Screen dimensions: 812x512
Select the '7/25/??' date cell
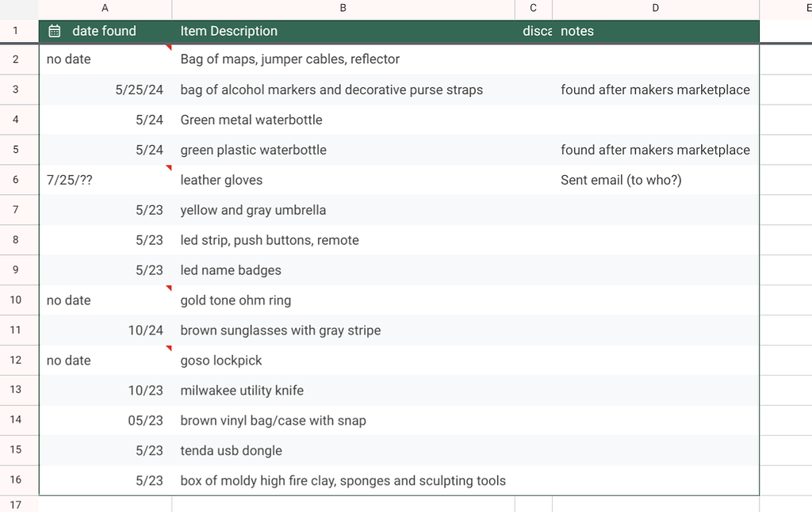tap(70, 180)
